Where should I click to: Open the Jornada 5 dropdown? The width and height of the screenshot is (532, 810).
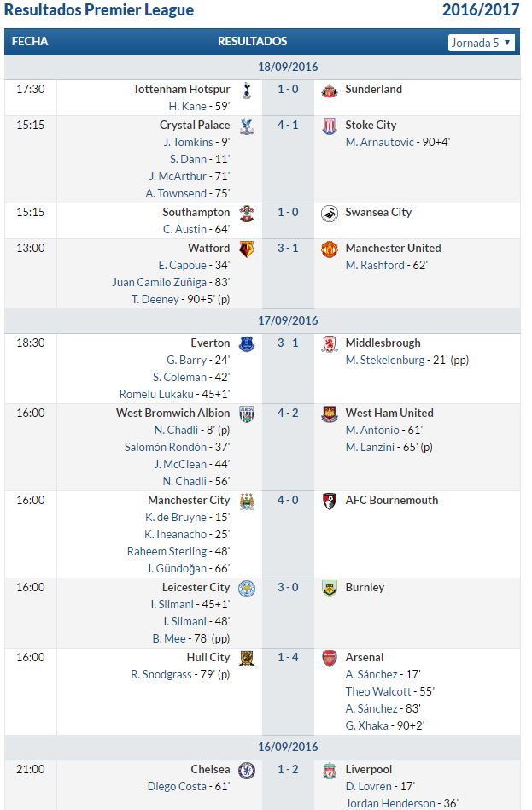tap(482, 43)
